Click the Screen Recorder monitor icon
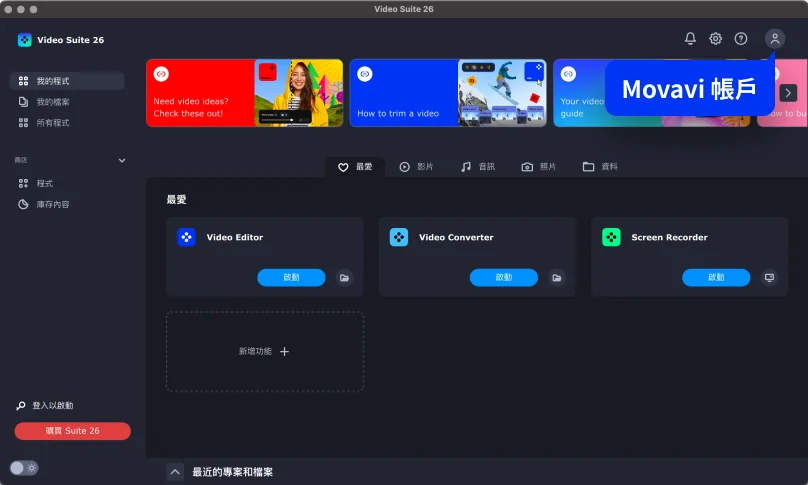 769,278
